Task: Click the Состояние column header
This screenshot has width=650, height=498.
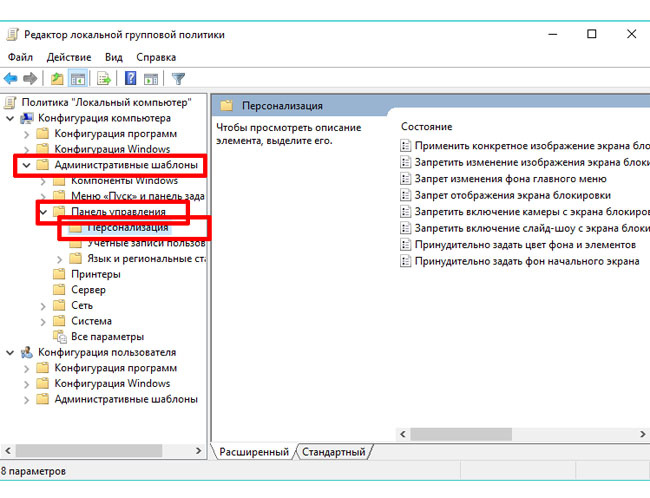Action: tap(427, 127)
